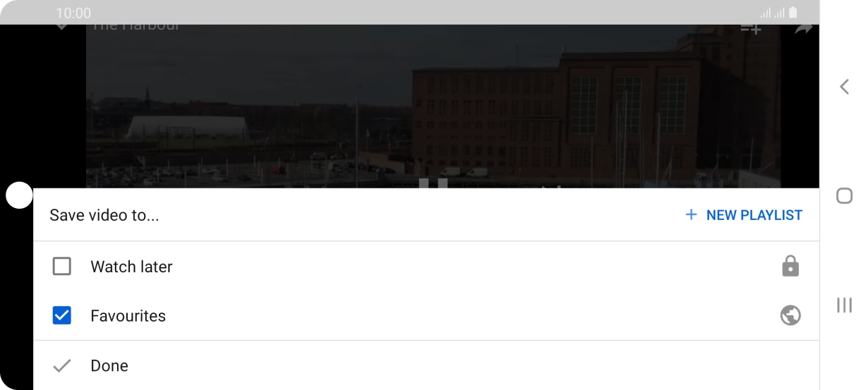Image resolution: width=868 pixels, height=390 pixels.
Task: Open the recent apps navigation button
Action: tap(844, 305)
